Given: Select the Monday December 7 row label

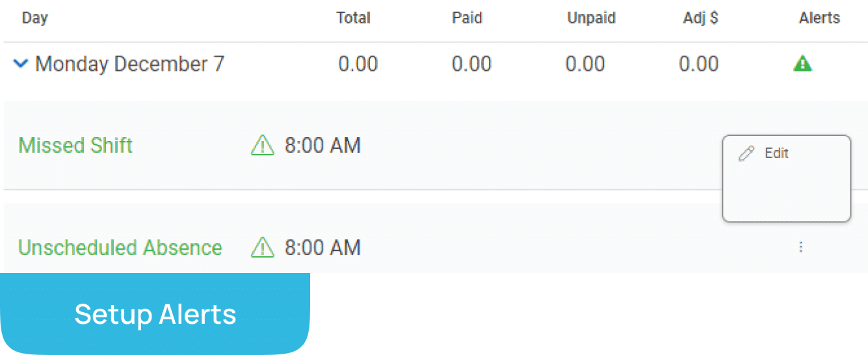Looking at the screenshot, I should point(129,64).
